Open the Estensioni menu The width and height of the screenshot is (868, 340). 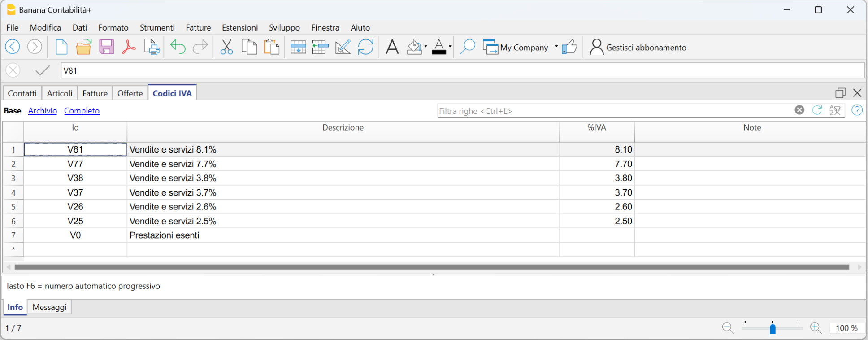240,28
